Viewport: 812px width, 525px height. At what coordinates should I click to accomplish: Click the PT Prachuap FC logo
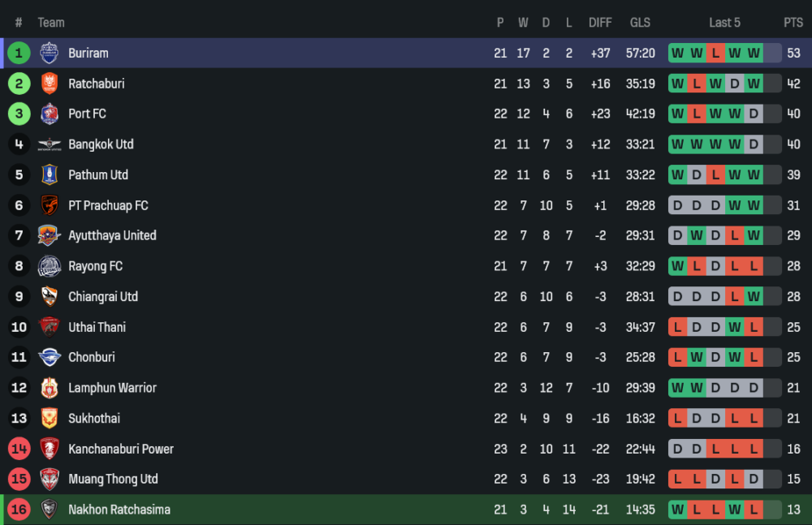(50, 205)
